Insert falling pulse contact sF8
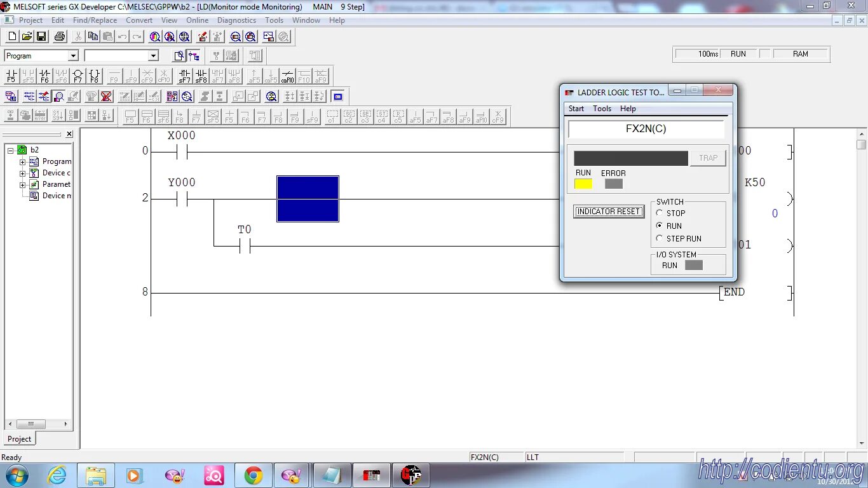Screen dimensions: 868x488 pos(201,76)
